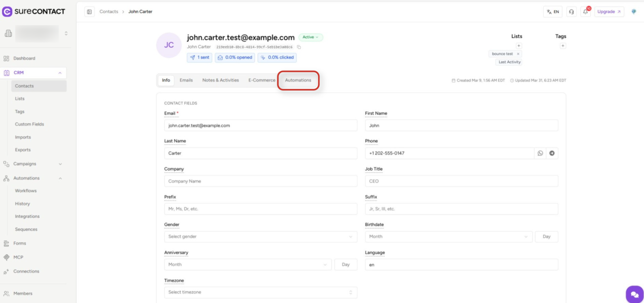Image resolution: width=644 pixels, height=303 pixels.
Task: Focus the Phone number field
Action: point(450,153)
